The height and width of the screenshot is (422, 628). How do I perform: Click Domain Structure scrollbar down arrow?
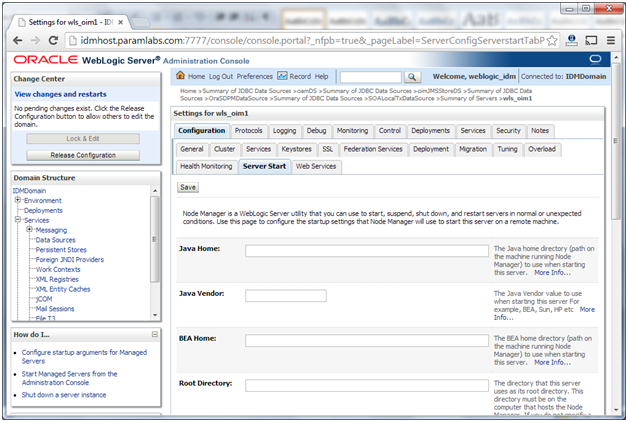pyautogui.click(x=155, y=315)
